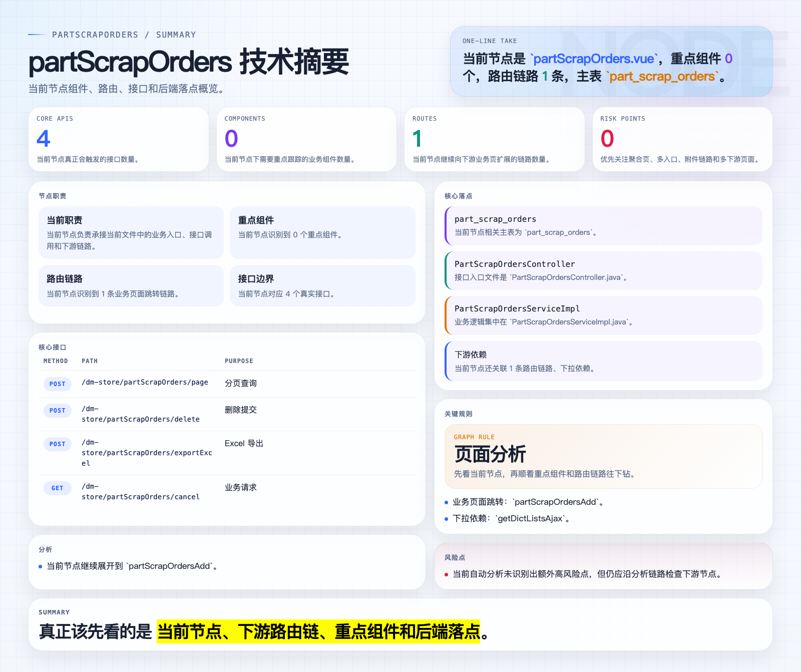801x672 pixels.
Task: Open the COMPONENTS card showing 0
Action: [306, 139]
